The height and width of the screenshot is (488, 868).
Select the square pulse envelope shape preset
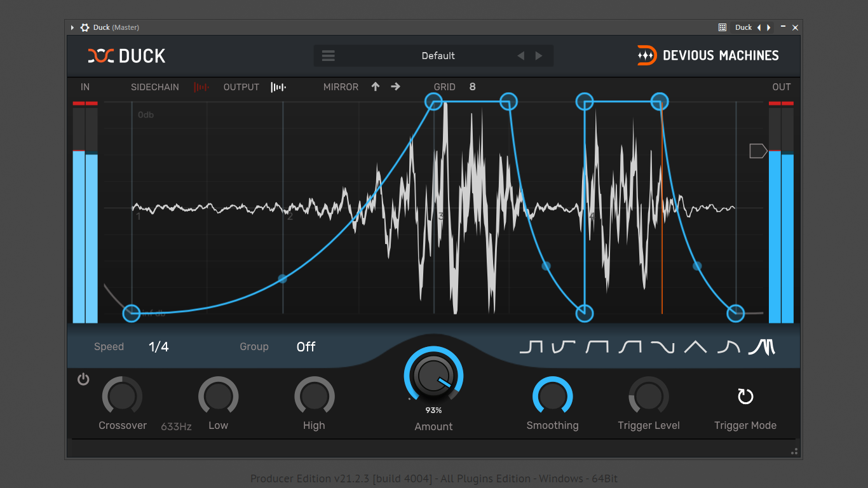coord(531,347)
